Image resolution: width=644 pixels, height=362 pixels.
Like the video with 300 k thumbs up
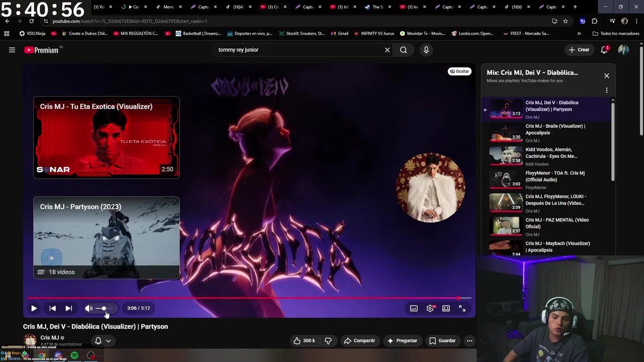304,340
